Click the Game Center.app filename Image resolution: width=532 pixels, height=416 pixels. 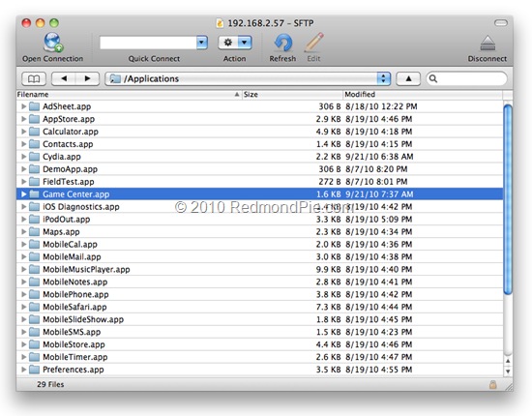tap(76, 194)
